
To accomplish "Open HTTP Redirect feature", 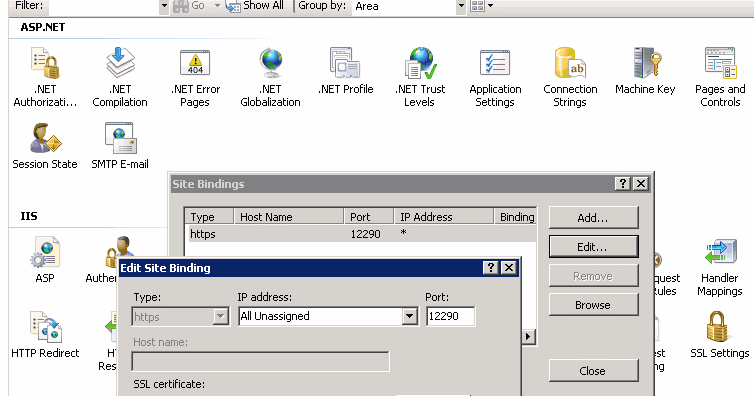I will tap(45, 335).
